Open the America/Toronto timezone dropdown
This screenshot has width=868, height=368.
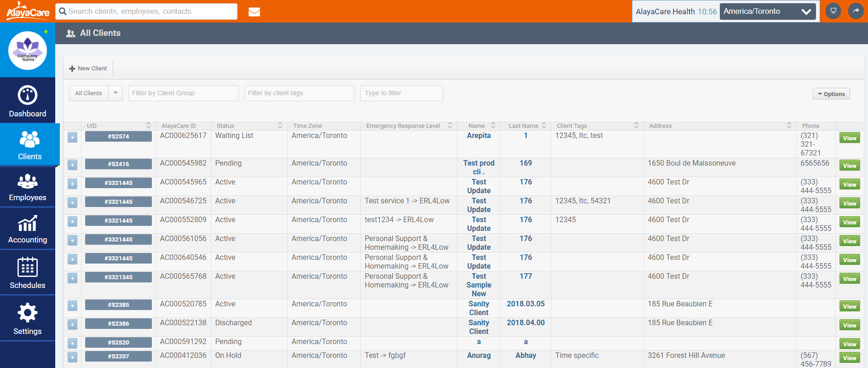pos(767,11)
